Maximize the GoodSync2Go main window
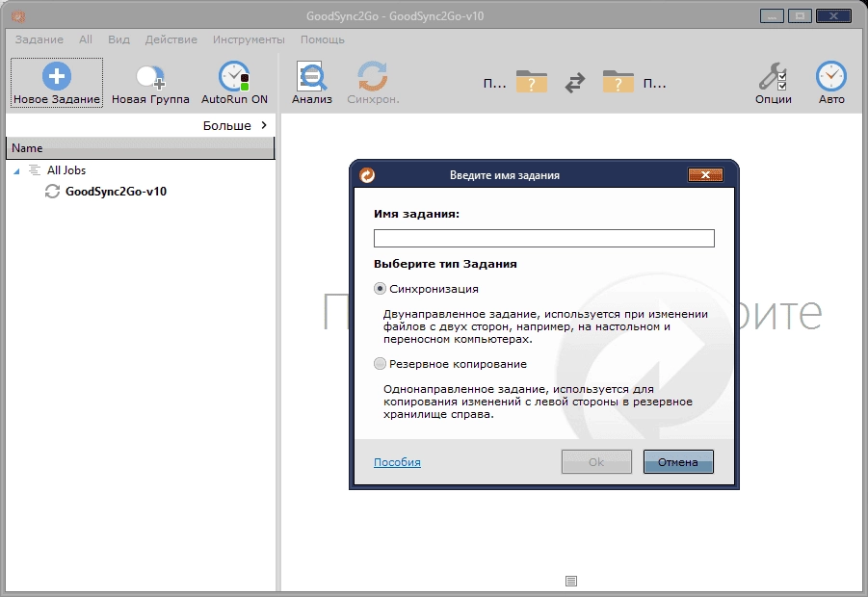The height and width of the screenshot is (597, 868). pos(800,16)
